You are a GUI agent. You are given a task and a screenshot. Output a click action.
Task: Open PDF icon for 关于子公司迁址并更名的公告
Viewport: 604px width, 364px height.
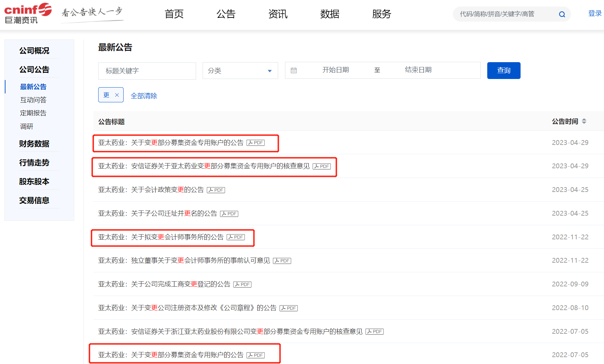coord(229,214)
